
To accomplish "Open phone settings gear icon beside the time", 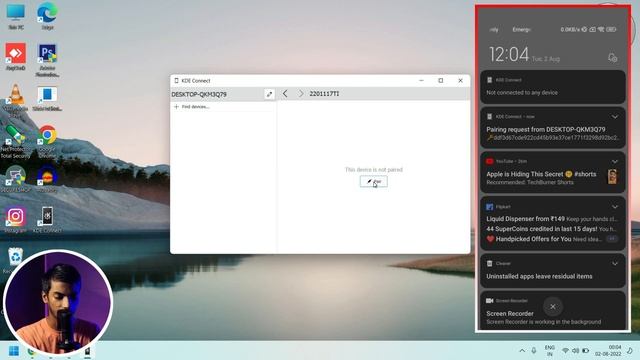I will point(612,58).
